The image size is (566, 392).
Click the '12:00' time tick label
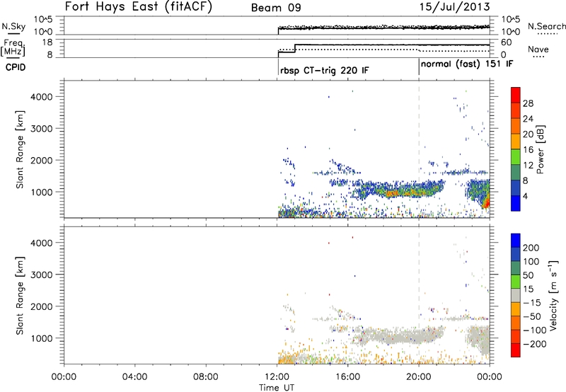pyautogui.click(x=277, y=377)
